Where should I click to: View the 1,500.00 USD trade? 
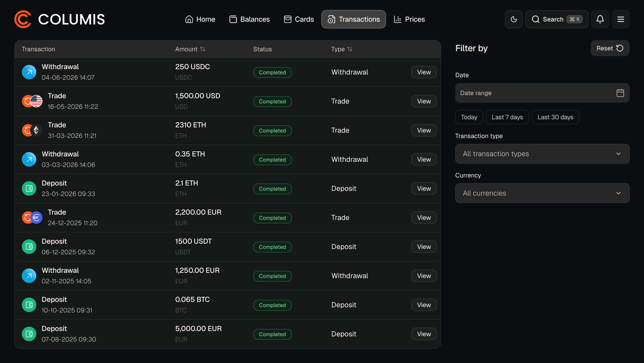[x=424, y=101]
